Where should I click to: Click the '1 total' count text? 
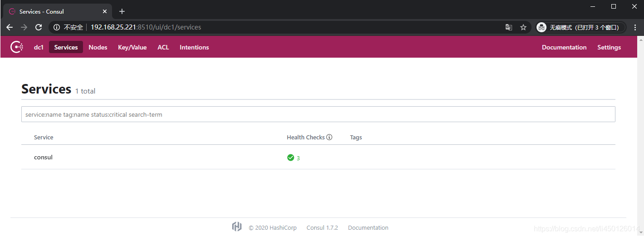coord(85,91)
